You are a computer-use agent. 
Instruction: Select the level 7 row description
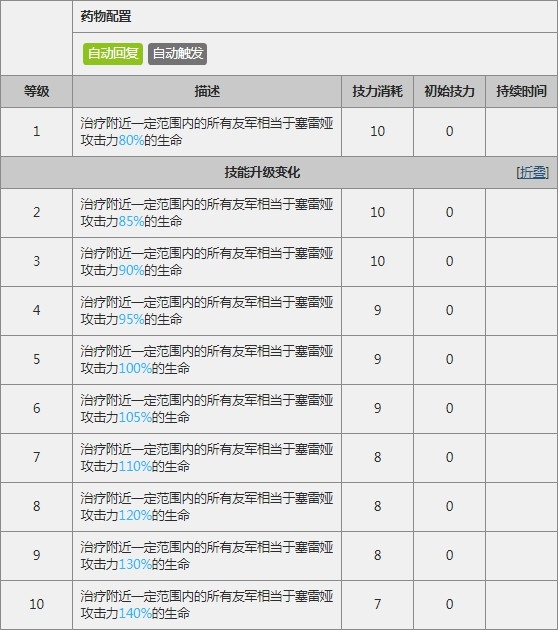207,458
